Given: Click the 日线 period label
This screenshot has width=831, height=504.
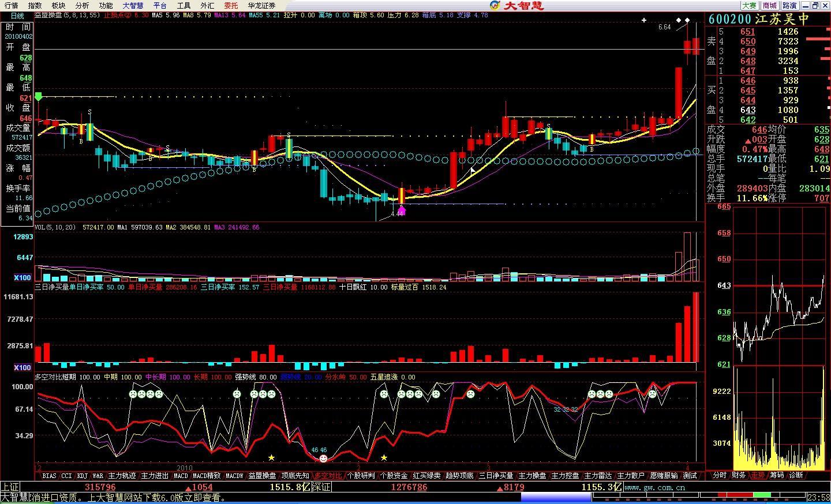Looking at the screenshot, I should tap(17, 16).
